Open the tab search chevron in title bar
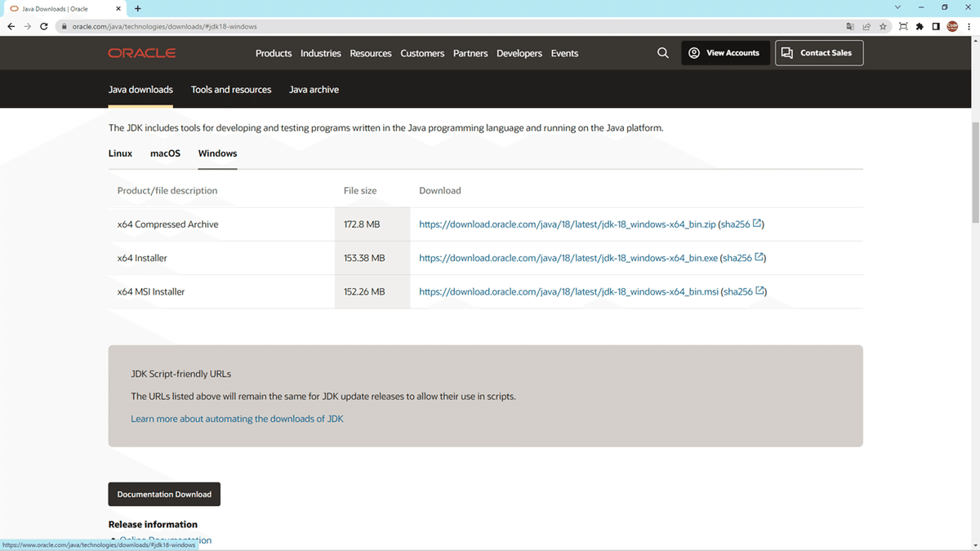The width and height of the screenshot is (980, 551). (x=898, y=7)
